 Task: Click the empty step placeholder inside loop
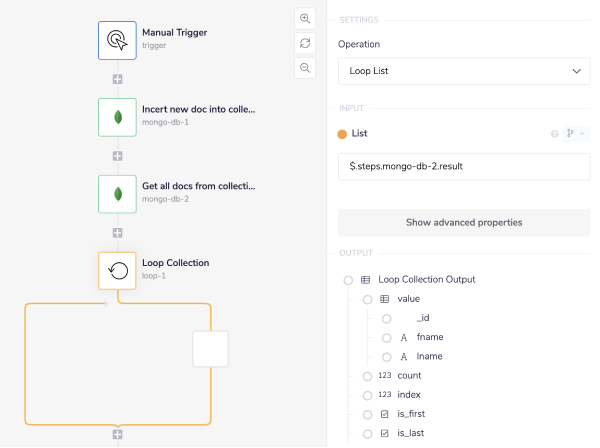211,349
